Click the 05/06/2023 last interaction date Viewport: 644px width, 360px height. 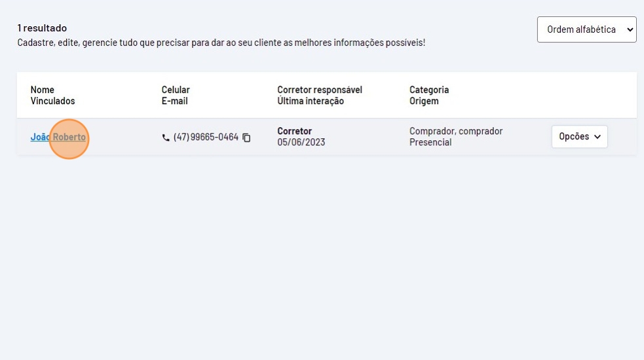[301, 142]
